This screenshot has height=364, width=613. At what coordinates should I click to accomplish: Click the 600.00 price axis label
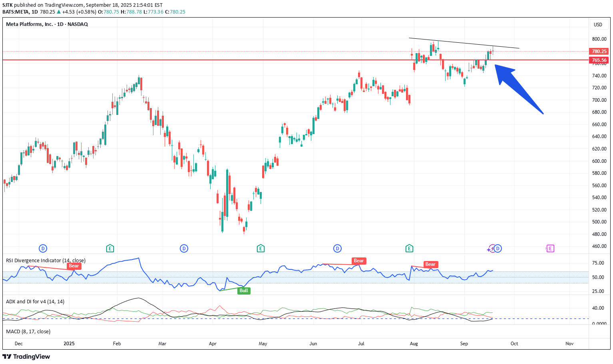[x=599, y=161]
